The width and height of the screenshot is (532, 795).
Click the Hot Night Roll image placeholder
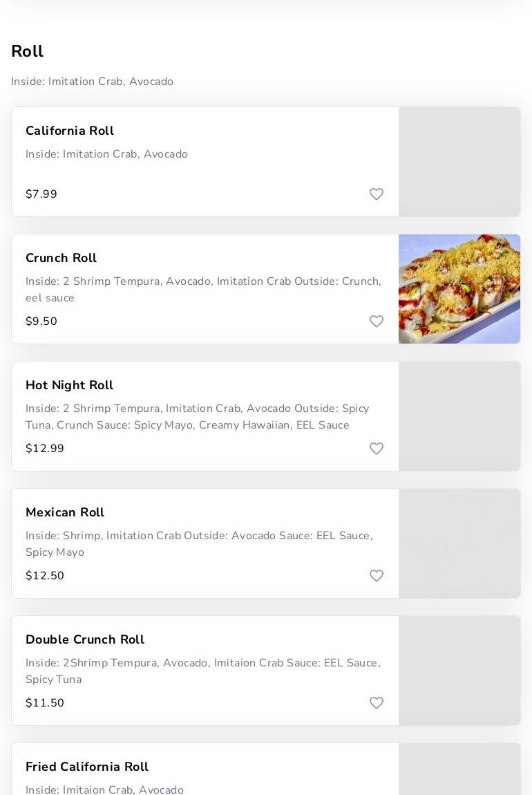[459, 416]
